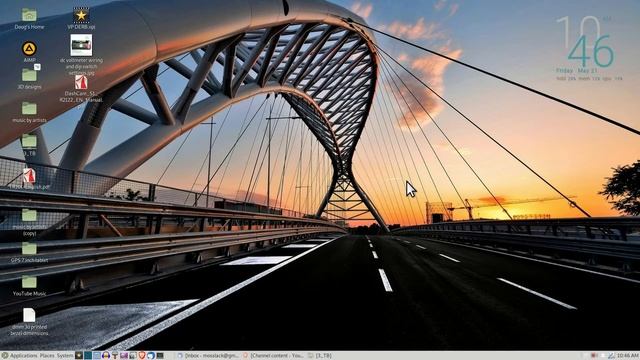Switch to the Inbox mail window in taskbar
This screenshot has width=640, height=360.
click(x=209, y=356)
